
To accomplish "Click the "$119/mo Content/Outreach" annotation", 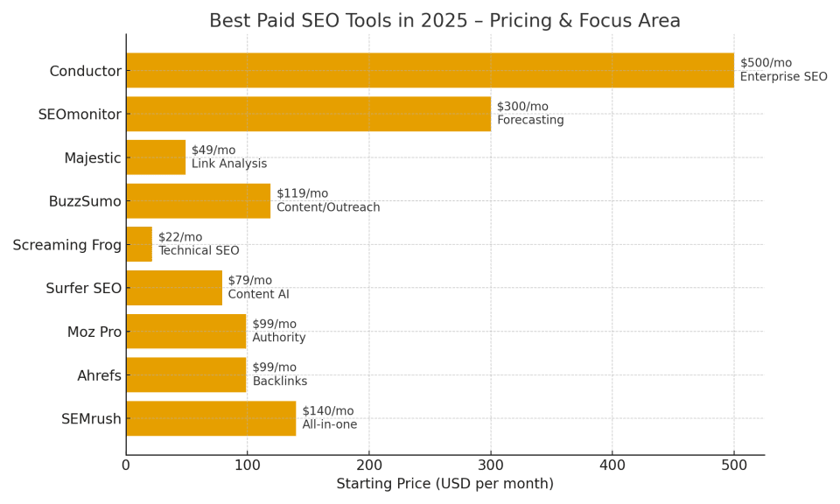I will (x=328, y=200).
